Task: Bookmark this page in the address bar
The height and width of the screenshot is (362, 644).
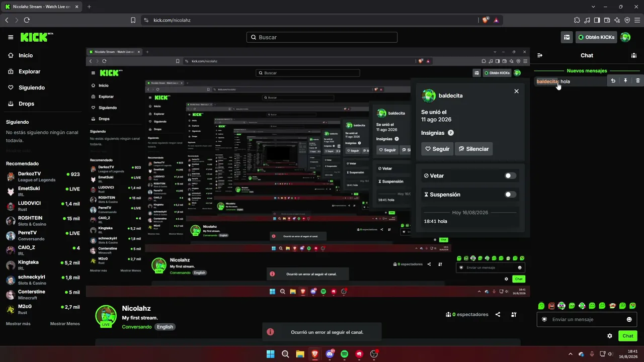Action: tap(133, 20)
